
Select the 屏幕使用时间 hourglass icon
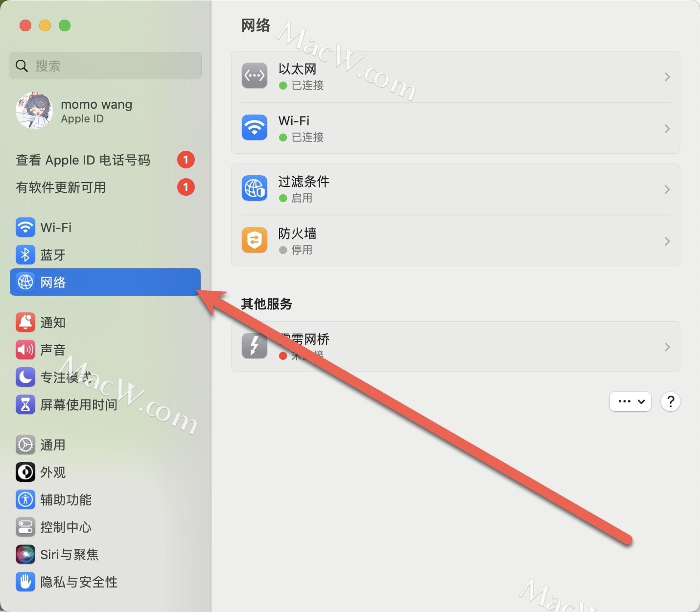25,404
